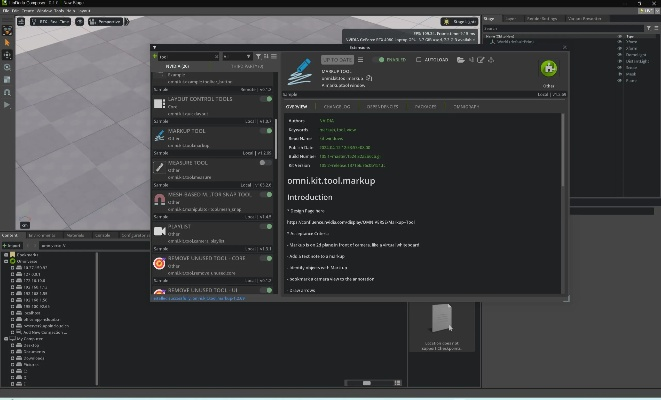This screenshot has height=400, width=661.
Task: Click the Measure Tool ruler icon
Action: click(x=160, y=168)
